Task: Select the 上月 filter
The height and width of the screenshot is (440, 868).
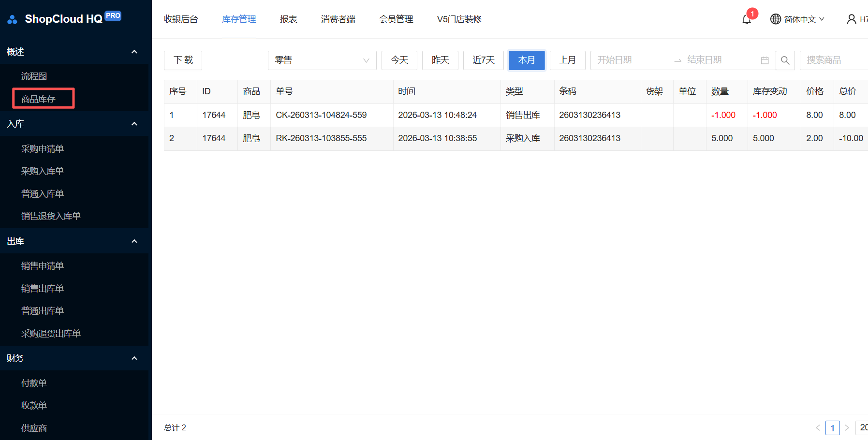Action: pyautogui.click(x=567, y=60)
